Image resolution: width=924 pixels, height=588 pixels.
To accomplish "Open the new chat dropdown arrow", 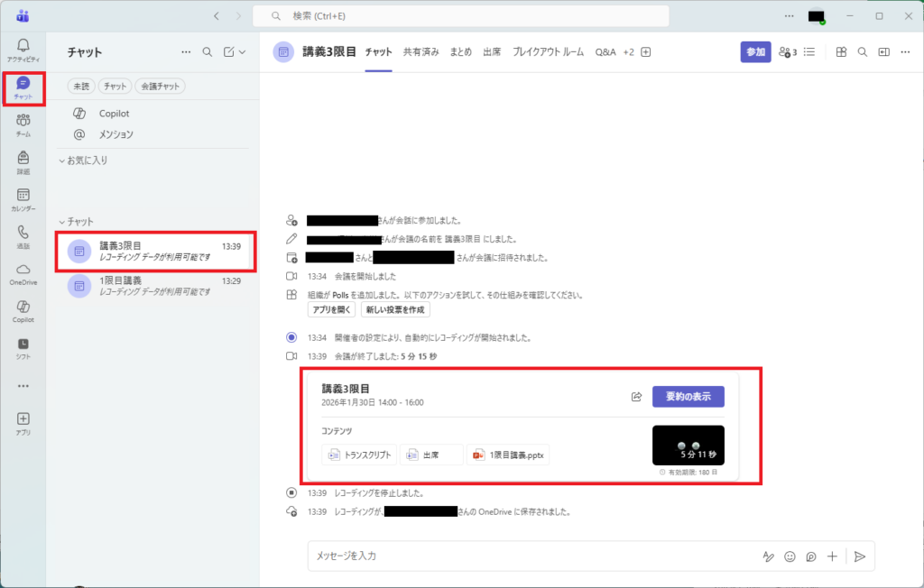I will point(242,52).
